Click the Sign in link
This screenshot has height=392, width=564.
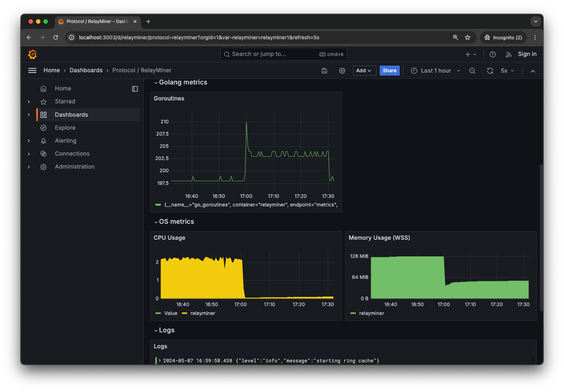[x=527, y=54]
